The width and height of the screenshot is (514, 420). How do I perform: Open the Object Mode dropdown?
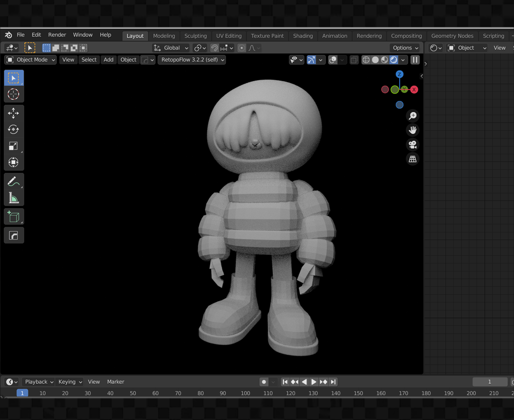coord(30,60)
